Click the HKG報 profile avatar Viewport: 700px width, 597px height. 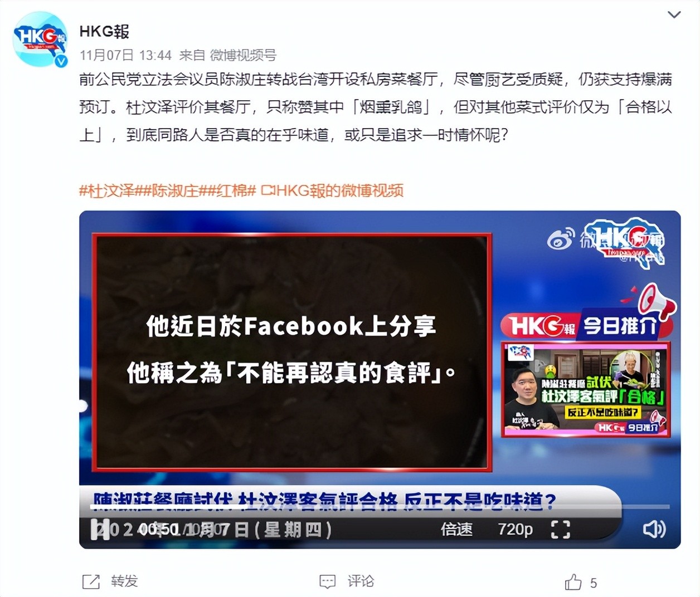coord(40,39)
